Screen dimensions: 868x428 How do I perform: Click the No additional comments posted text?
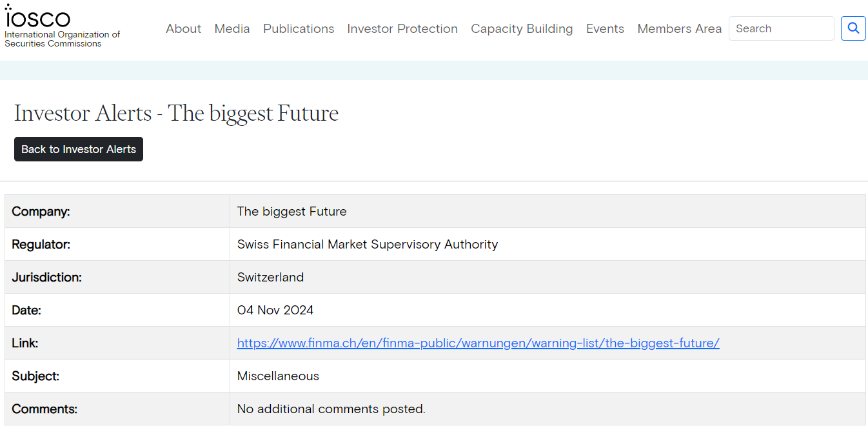click(331, 409)
